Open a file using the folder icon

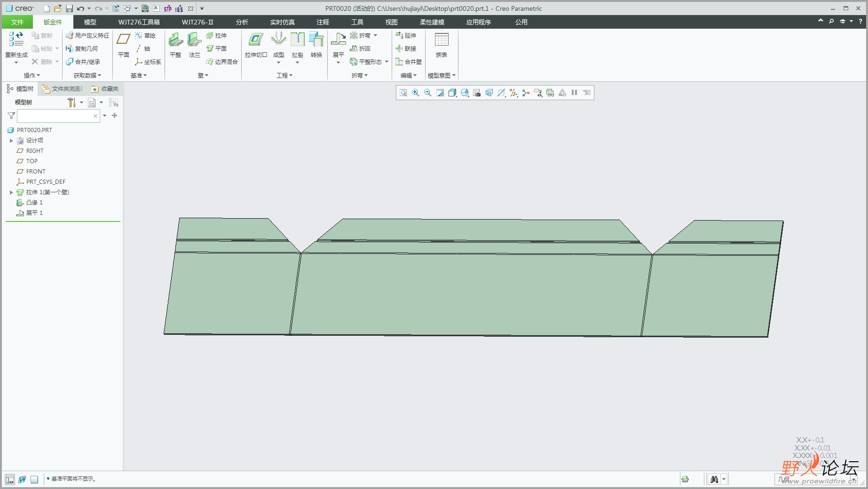point(57,8)
